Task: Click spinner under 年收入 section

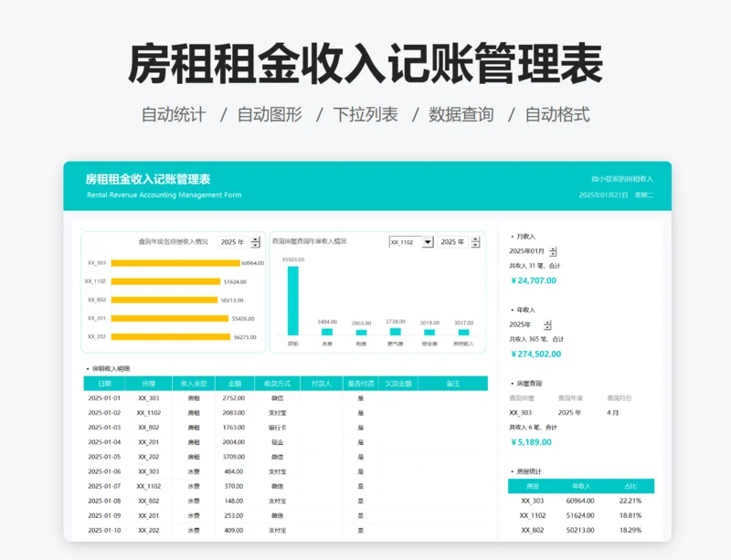Action: (x=547, y=324)
